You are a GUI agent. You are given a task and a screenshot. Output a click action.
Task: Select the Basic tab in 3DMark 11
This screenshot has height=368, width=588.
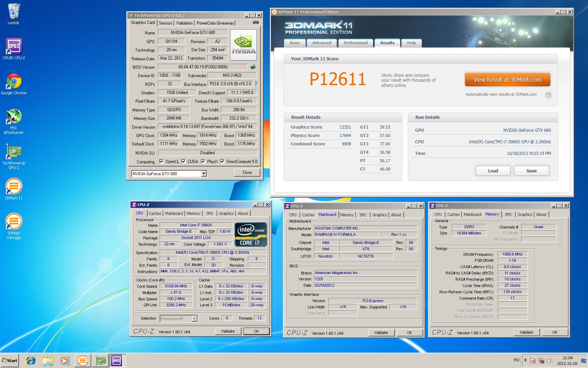point(295,43)
